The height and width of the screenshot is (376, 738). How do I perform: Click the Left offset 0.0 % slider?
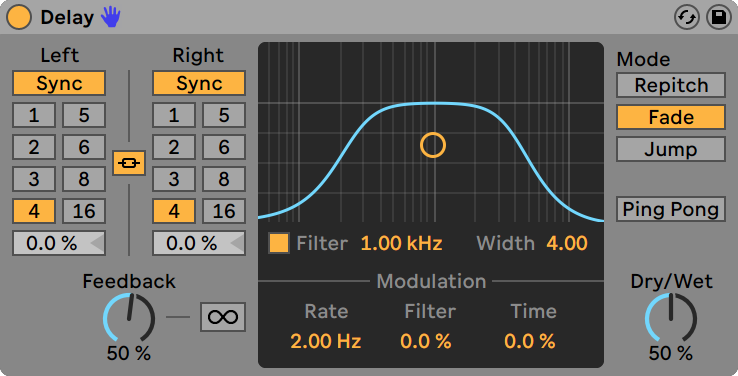pos(59,243)
